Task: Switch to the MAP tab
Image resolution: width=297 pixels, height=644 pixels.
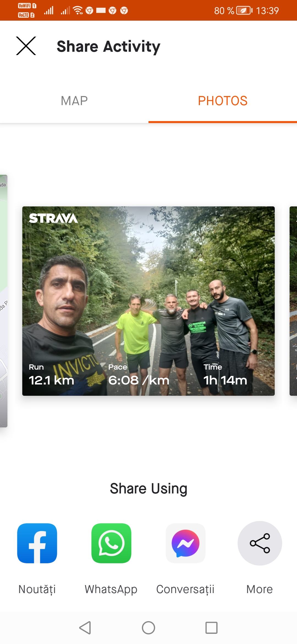Action: point(74,101)
